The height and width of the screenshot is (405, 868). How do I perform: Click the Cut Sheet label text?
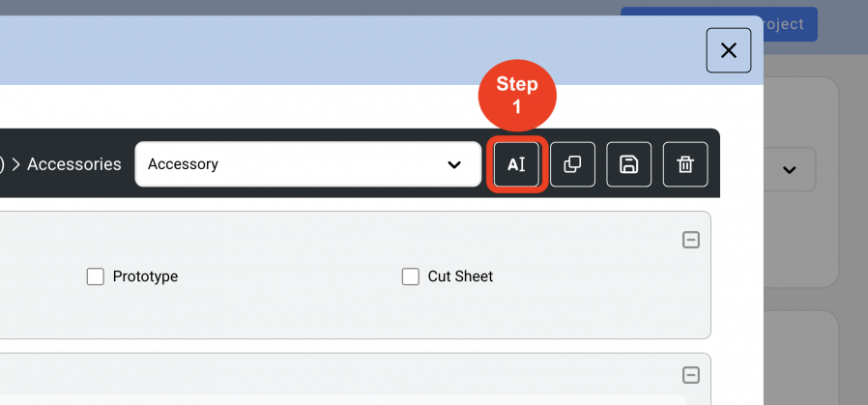[x=460, y=276]
